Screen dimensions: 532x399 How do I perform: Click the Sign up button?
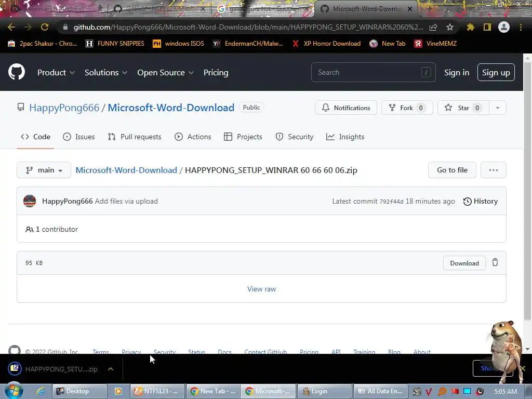pos(496,72)
